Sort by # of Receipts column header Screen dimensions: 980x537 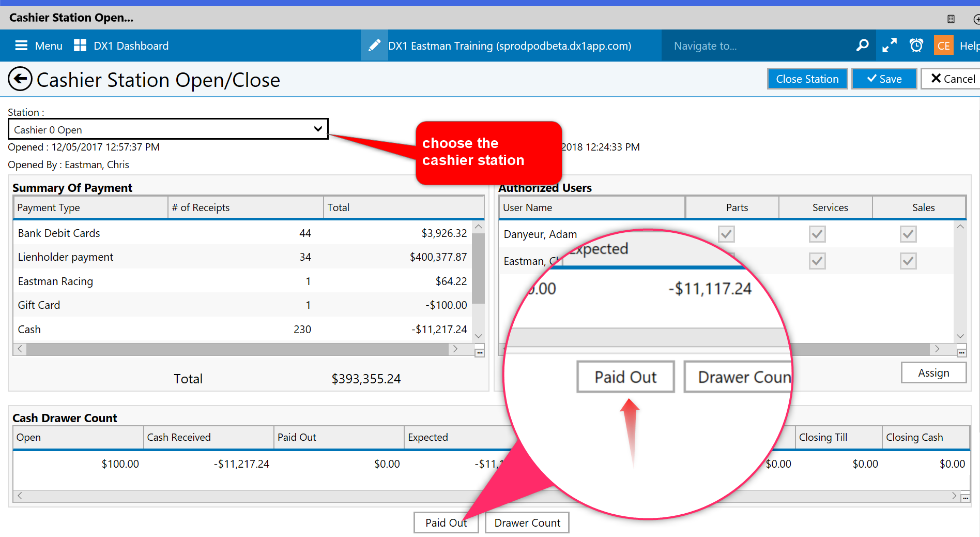[x=246, y=207]
